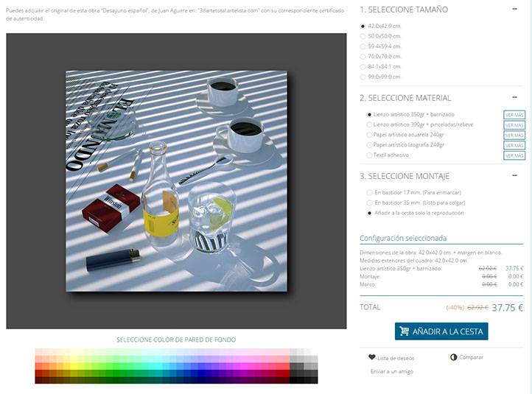Open Ver Más for Papel artístico litografía
Image resolution: width=532 pixels, height=394 pixels.
514,146
